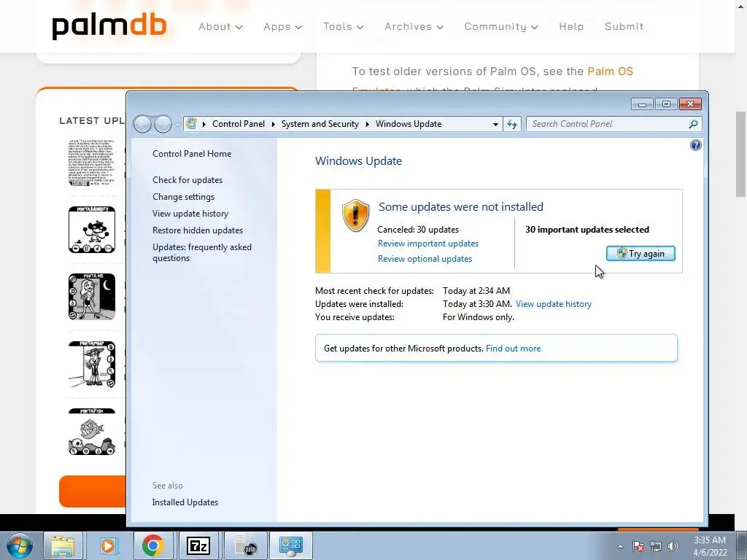Click the Control Panel icon in the address bar
747x560 pixels.
pos(191,124)
